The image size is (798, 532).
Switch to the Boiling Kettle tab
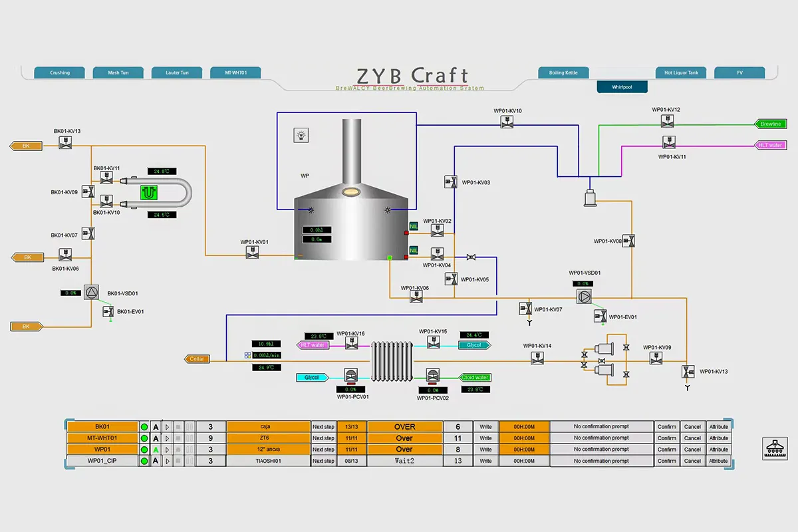click(563, 72)
